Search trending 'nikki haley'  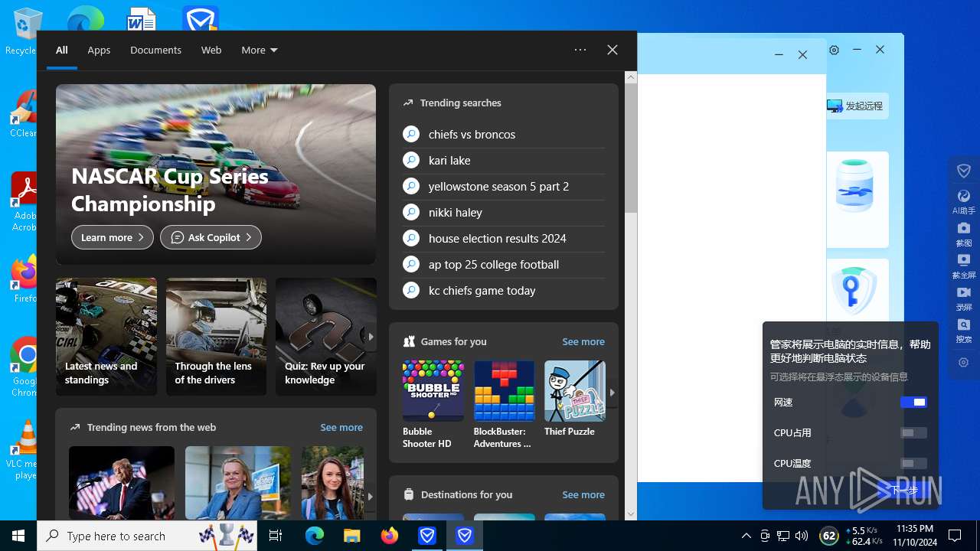(504, 212)
